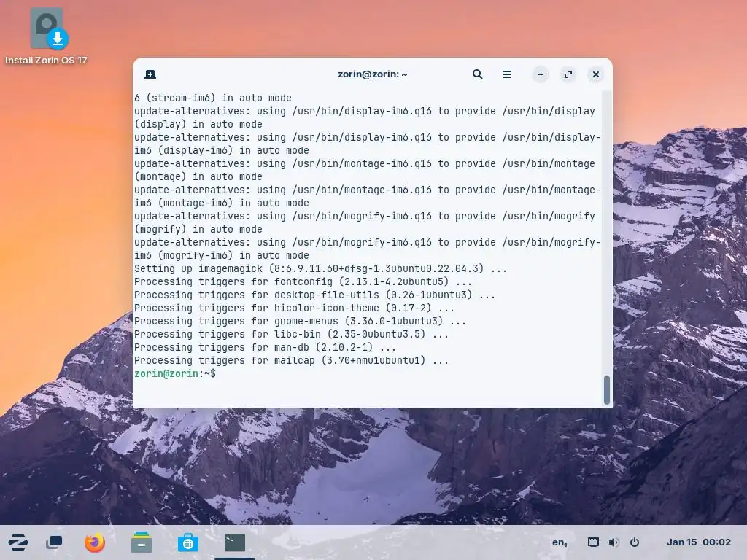The height and width of the screenshot is (560, 747).
Task: Click the '(display) in auto mode' line
Action: pos(198,124)
